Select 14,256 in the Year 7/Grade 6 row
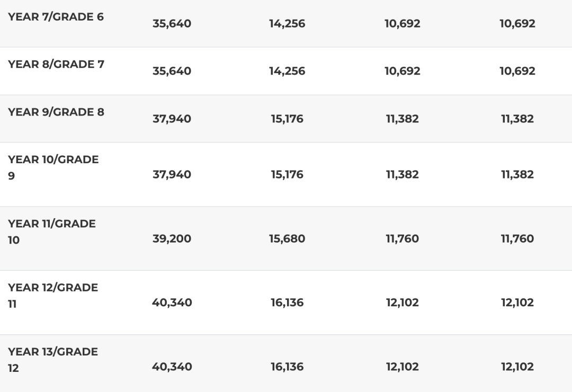572x392 pixels. 287,23
